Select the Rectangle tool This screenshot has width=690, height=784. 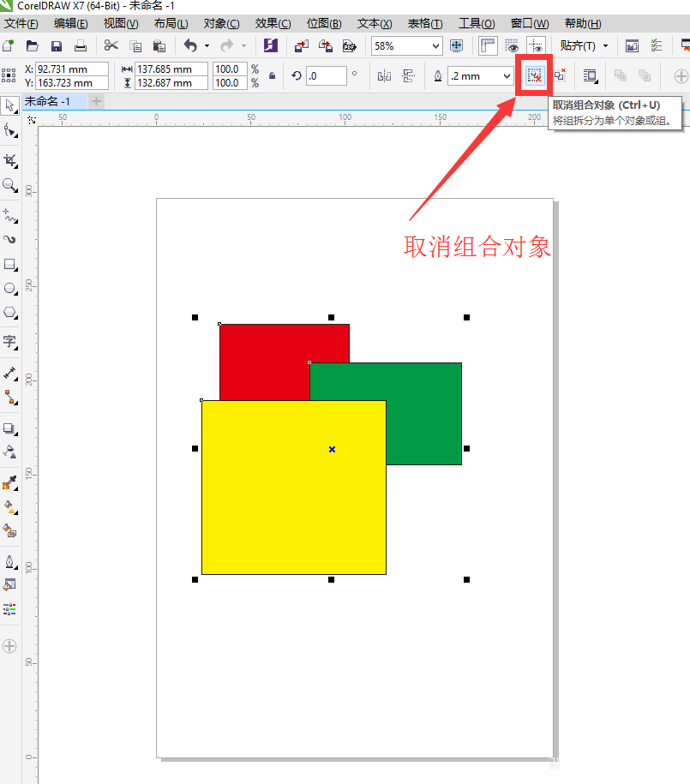10,265
